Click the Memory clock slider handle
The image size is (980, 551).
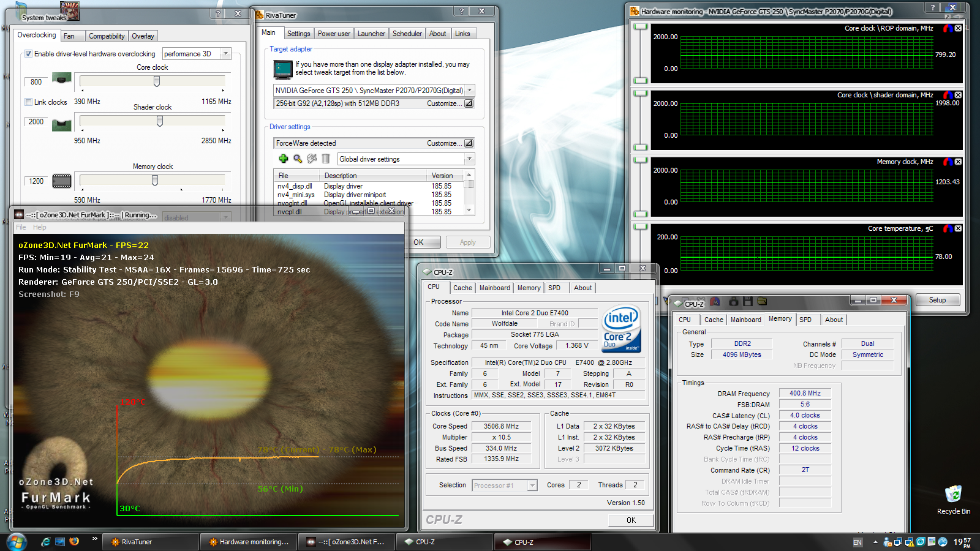(x=155, y=181)
